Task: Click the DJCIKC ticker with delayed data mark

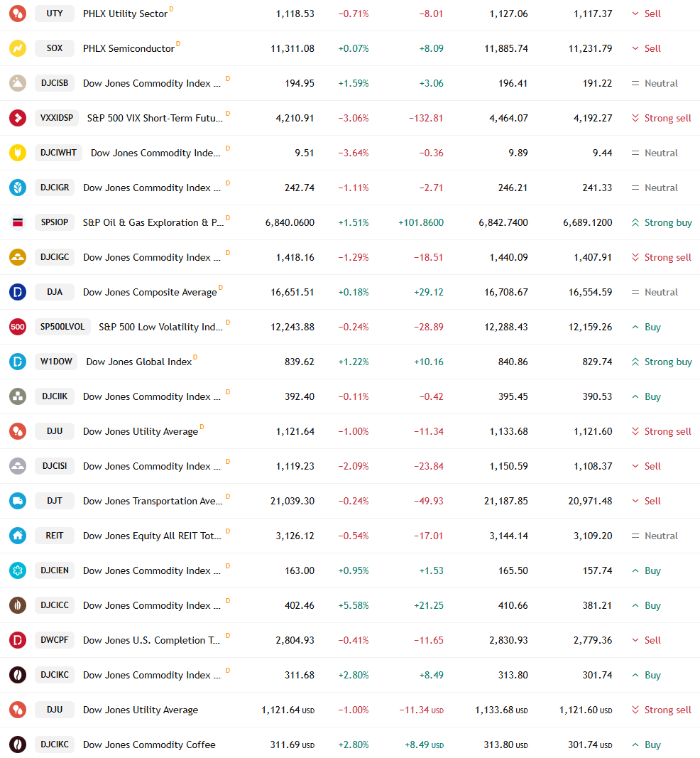Action: click(x=55, y=675)
